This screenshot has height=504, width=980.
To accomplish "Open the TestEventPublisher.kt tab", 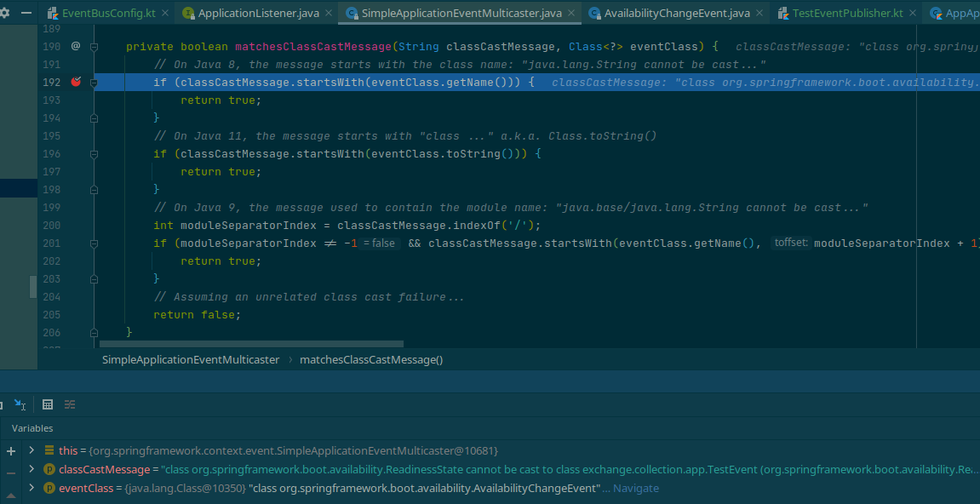I will (x=847, y=13).
